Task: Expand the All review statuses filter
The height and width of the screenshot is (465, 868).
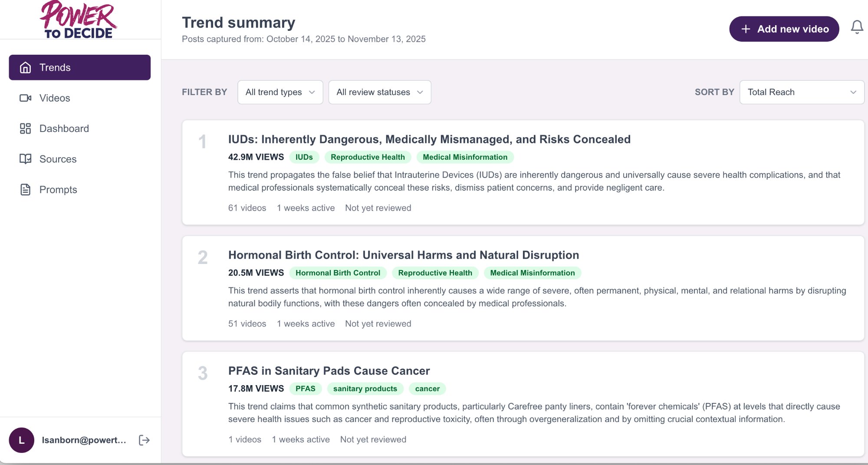Action: pos(379,92)
